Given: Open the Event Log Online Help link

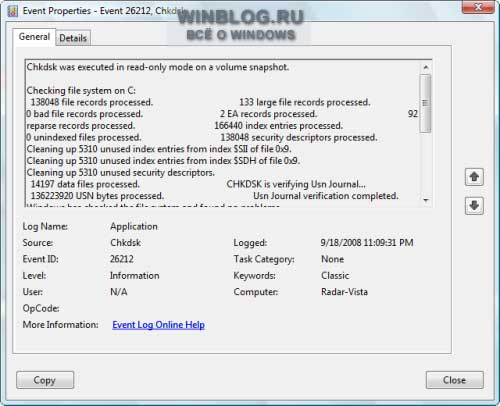Looking at the screenshot, I should (x=158, y=325).
